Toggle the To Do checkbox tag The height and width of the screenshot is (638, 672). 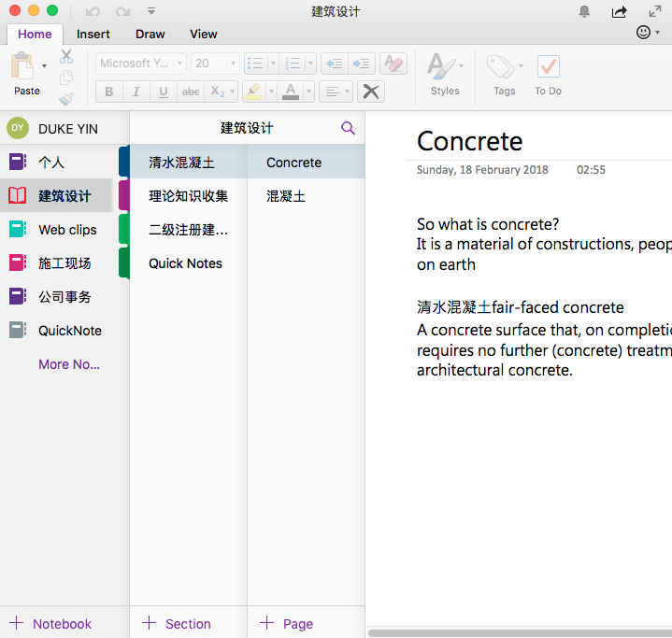click(x=548, y=66)
